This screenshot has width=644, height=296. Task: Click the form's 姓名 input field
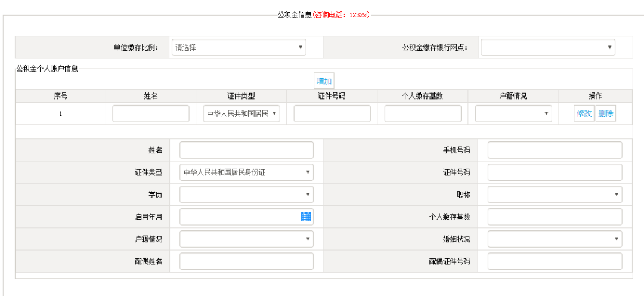[x=246, y=150]
